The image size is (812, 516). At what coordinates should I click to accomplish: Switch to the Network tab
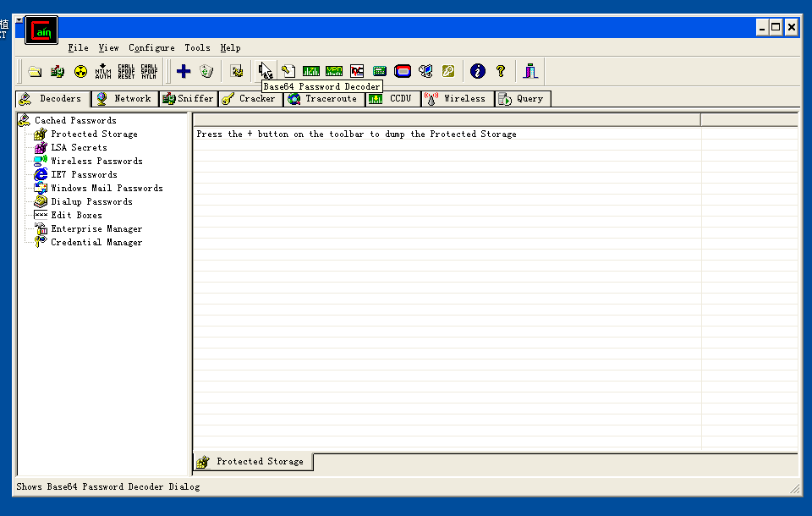coord(125,98)
